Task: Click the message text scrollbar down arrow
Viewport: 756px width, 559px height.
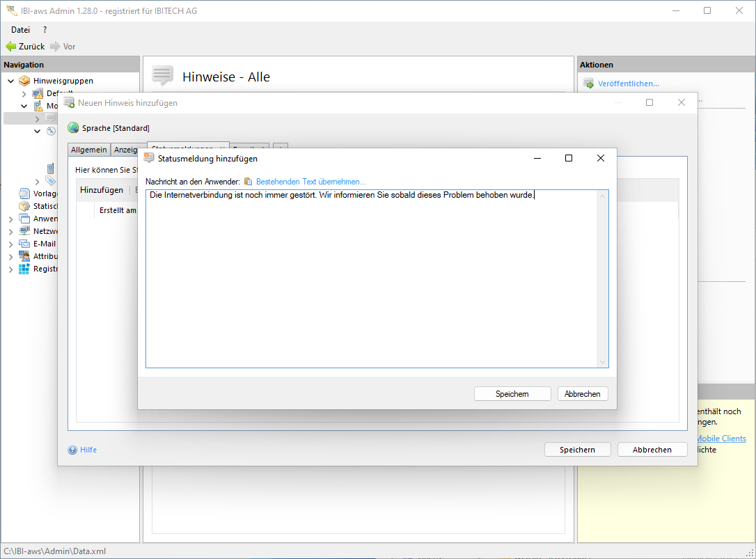Action: pos(603,362)
